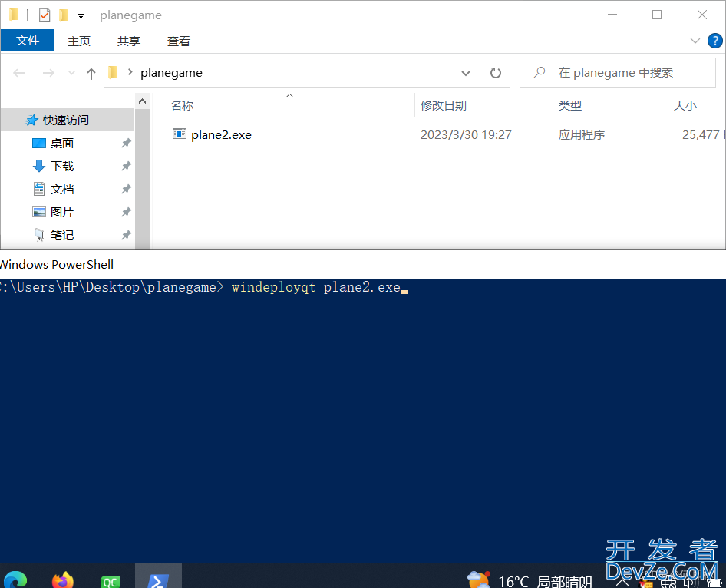Open 下载 in navigation pane
The height and width of the screenshot is (588, 726).
pos(61,166)
